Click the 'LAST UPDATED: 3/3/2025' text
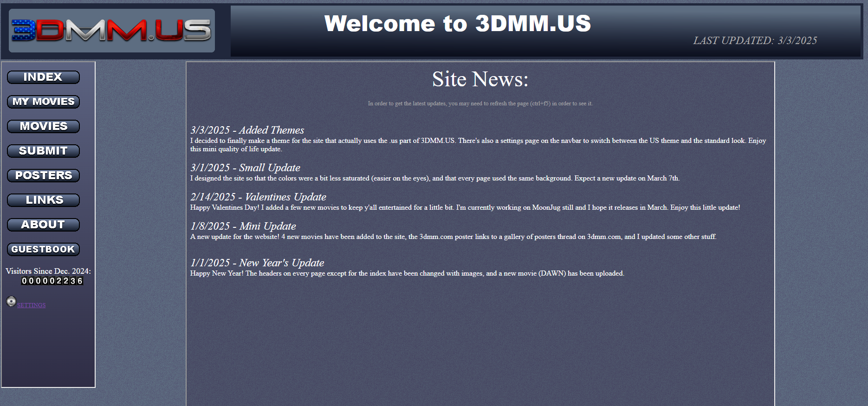This screenshot has width=868, height=406. (x=755, y=41)
